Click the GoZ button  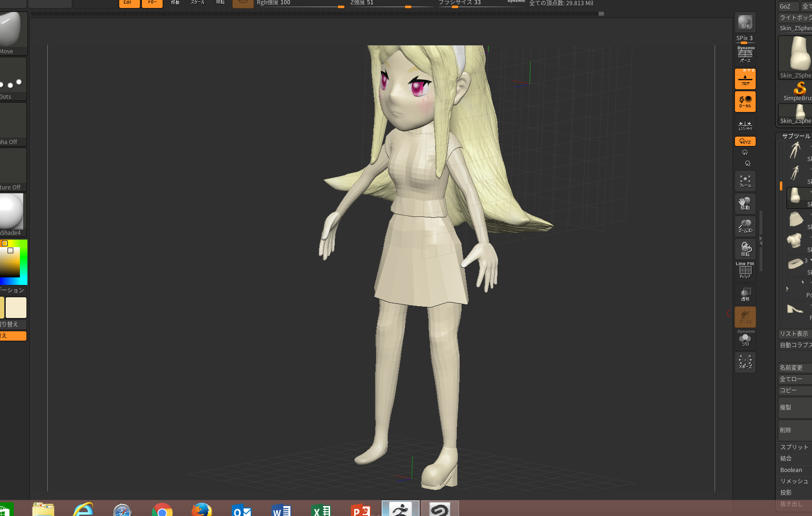pyautogui.click(x=788, y=6)
